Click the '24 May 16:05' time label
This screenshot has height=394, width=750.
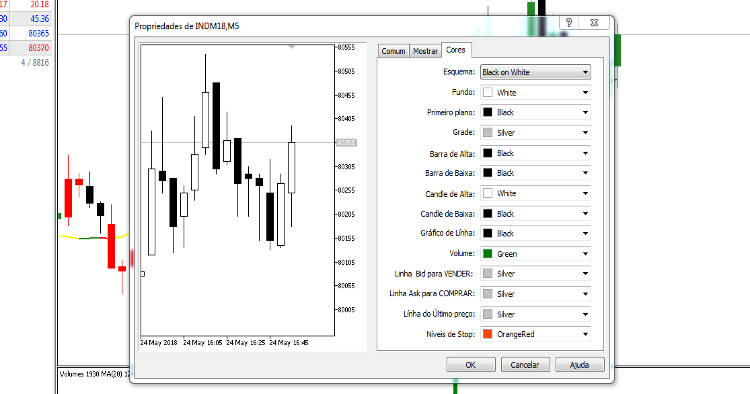click(x=203, y=343)
